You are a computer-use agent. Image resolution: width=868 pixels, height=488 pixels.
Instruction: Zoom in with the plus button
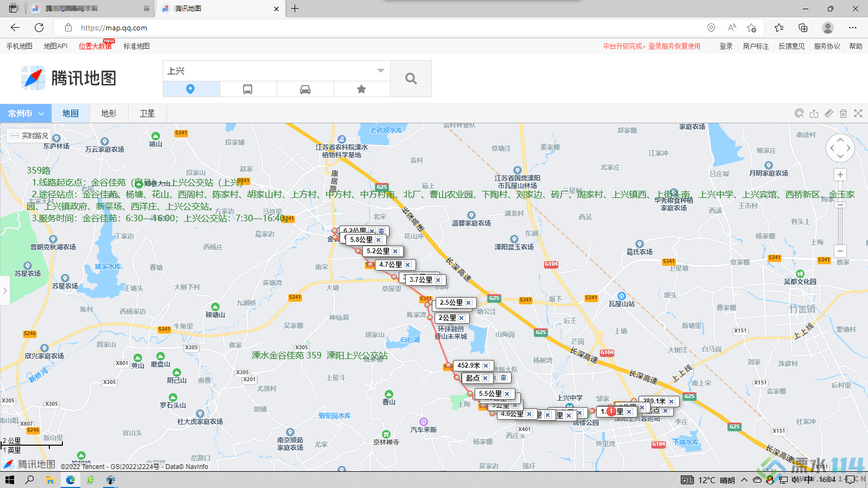tap(840, 175)
